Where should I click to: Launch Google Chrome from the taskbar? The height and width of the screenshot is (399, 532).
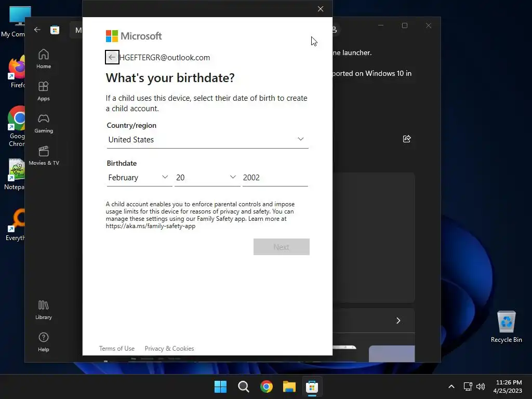click(267, 387)
